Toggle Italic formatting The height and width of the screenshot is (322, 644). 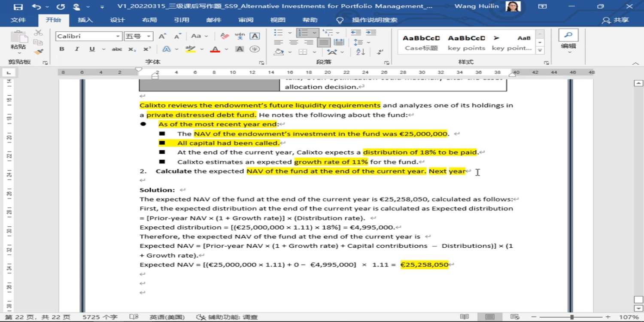point(77,49)
